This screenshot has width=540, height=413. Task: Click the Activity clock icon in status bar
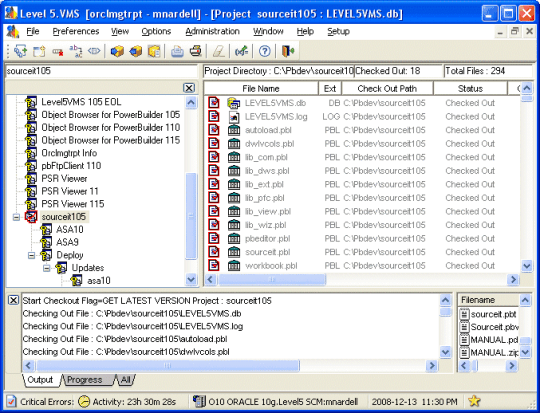coord(84,401)
